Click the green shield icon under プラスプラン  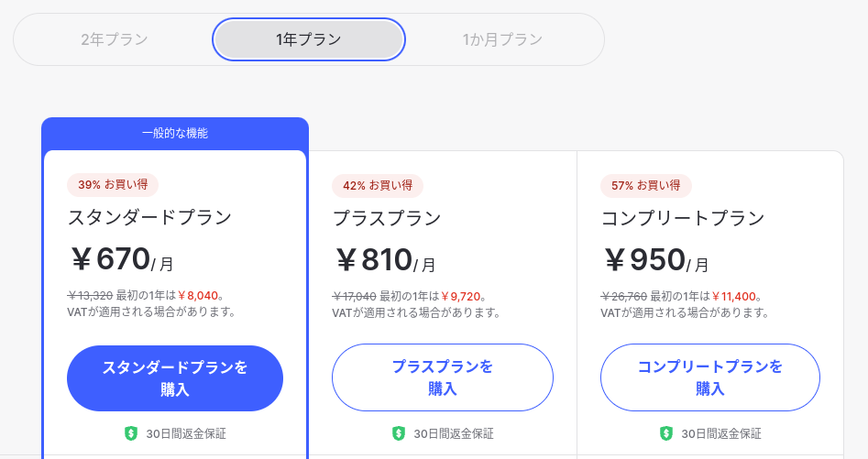pos(399,433)
